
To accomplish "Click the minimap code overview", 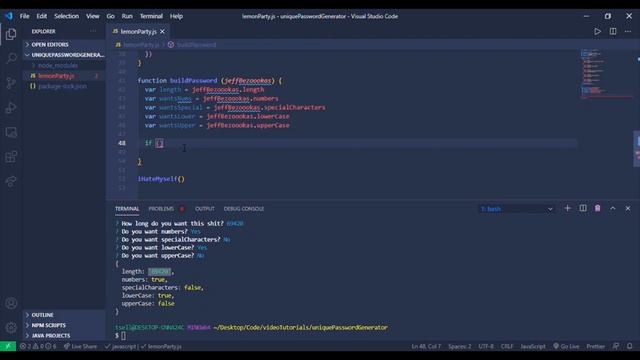I will click(607, 74).
